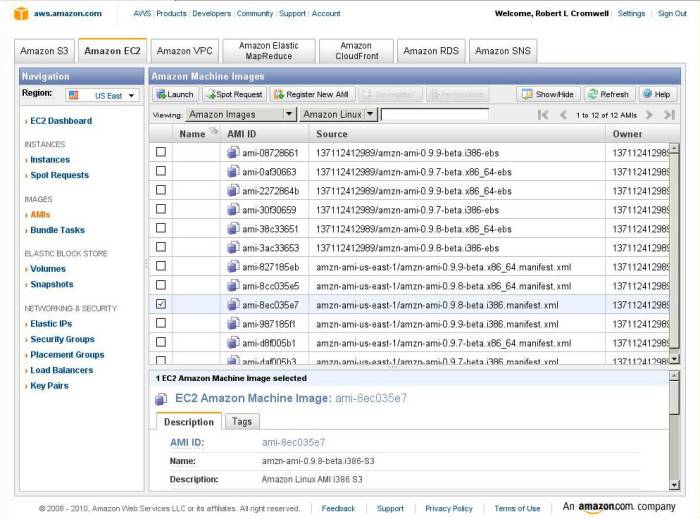Click the AMI icon for ami-827185eb
Viewport: 700px width, 519px height.
pos(233,267)
